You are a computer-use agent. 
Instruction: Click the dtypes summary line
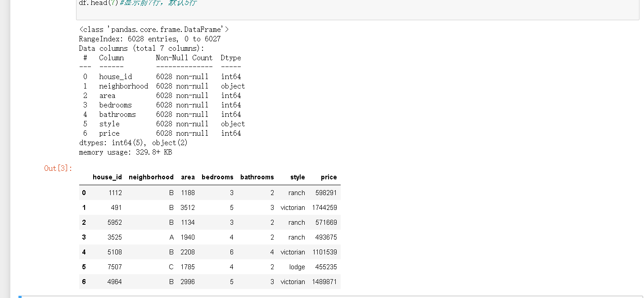[133, 142]
